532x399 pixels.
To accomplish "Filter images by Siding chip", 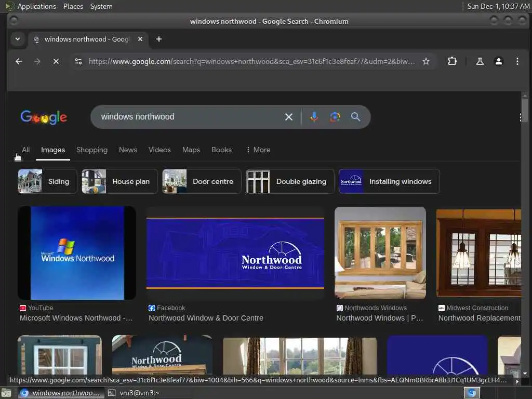I will pyautogui.click(x=47, y=181).
